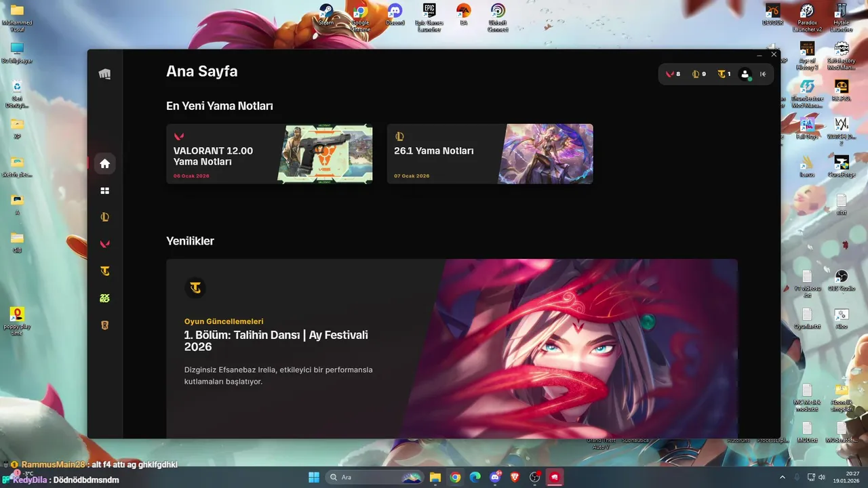Open VALORANT from the sidebar
Viewport: 868px width, 488px height.
coord(104,244)
